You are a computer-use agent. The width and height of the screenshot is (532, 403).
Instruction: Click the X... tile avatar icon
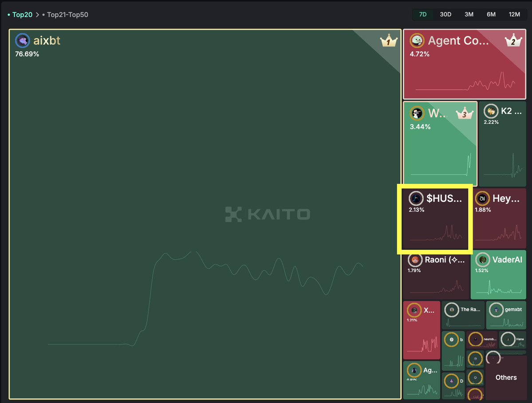pos(414,310)
